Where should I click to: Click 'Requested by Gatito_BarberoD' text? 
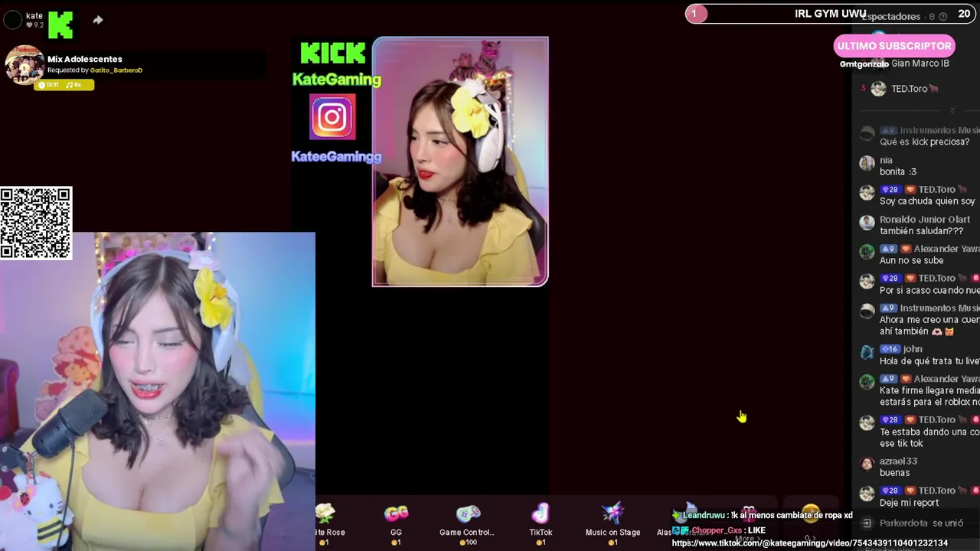coord(95,70)
